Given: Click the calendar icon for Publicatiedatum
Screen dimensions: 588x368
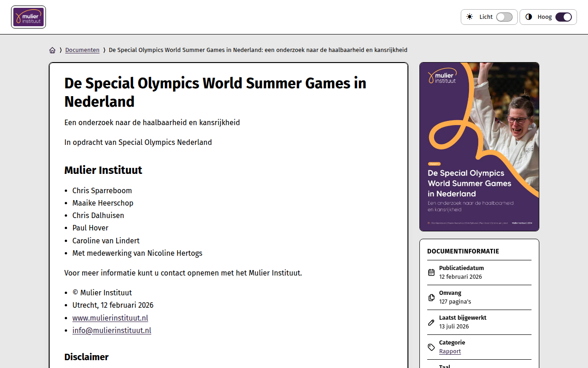Looking at the screenshot, I should click(431, 272).
